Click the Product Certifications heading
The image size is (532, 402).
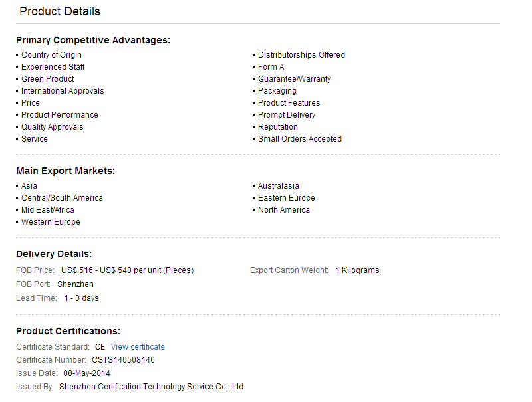[68, 331]
